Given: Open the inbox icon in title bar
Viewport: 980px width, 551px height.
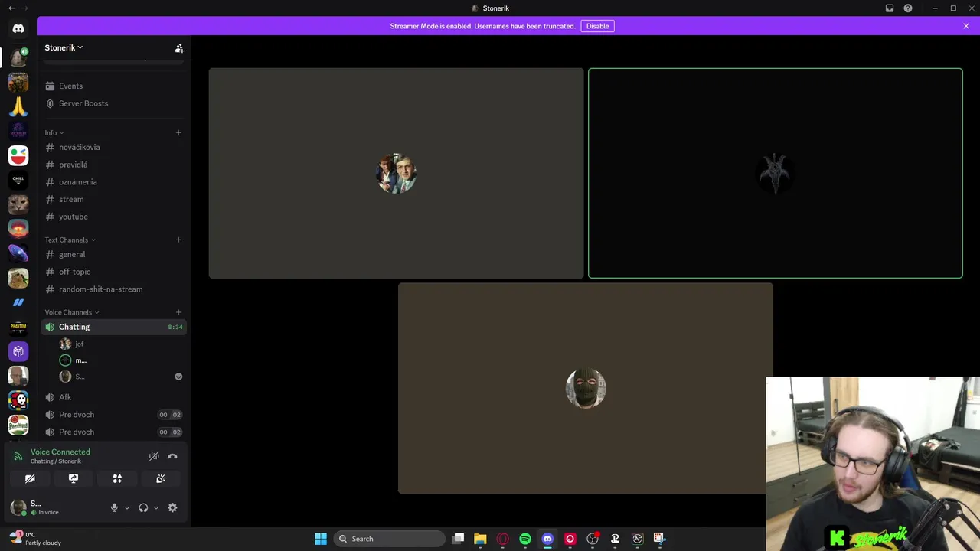Looking at the screenshot, I should coord(890,8).
